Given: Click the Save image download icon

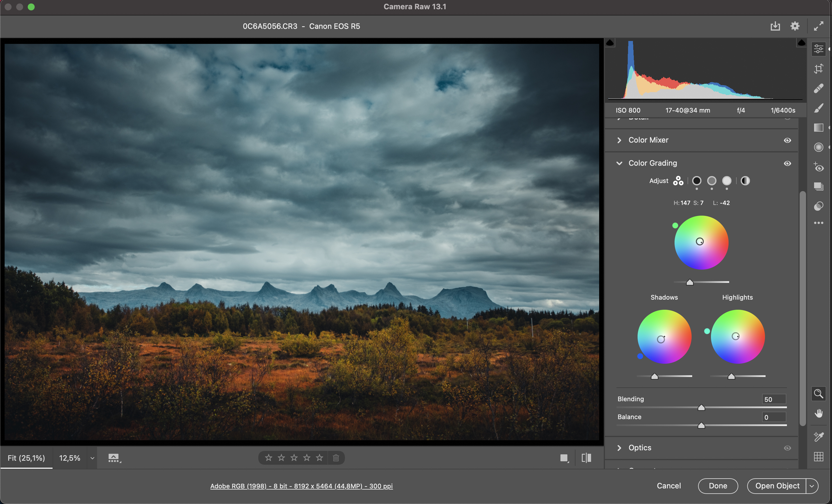Looking at the screenshot, I should [775, 26].
